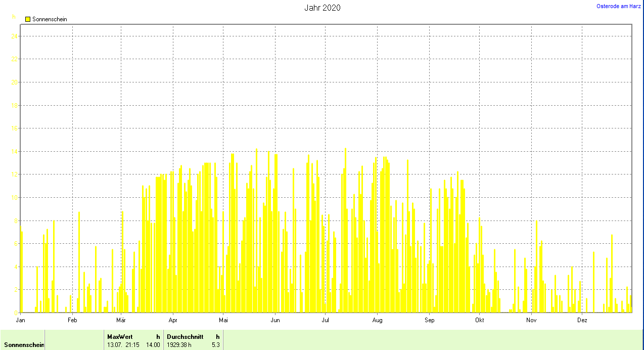
Task: Click the Okt month axis label
Action: (479, 320)
